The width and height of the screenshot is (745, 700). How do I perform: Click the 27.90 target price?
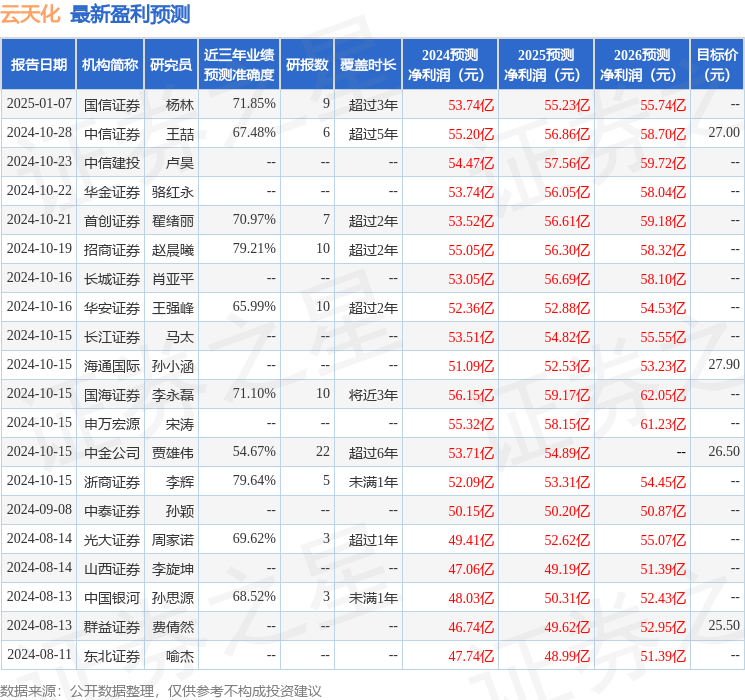click(724, 364)
